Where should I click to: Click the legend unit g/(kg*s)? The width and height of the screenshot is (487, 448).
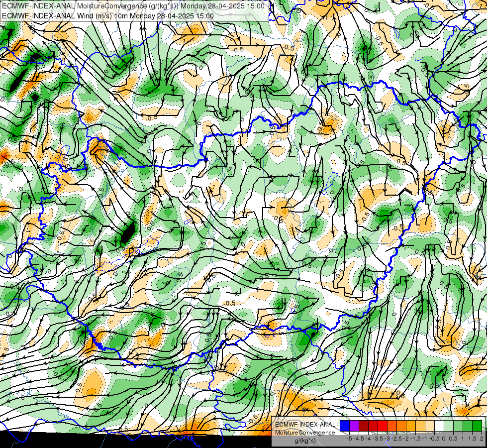[305, 441]
